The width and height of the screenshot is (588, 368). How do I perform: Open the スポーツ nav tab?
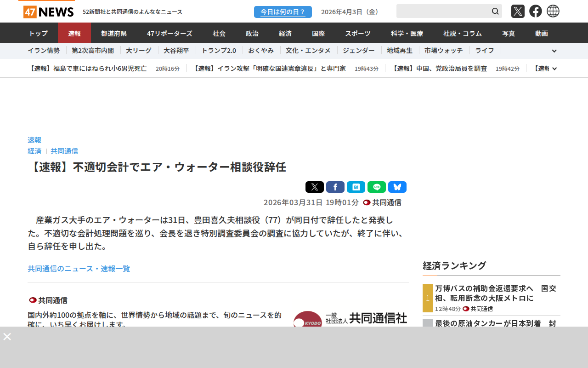(x=358, y=33)
